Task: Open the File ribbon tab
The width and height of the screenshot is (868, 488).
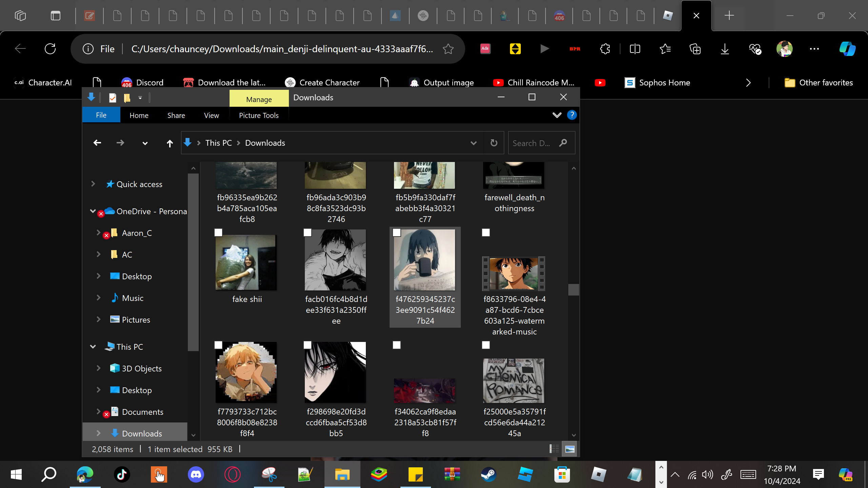Action: coord(101,115)
